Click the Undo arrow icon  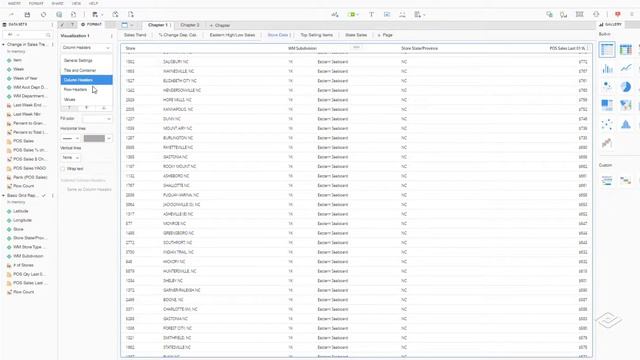point(12,15)
